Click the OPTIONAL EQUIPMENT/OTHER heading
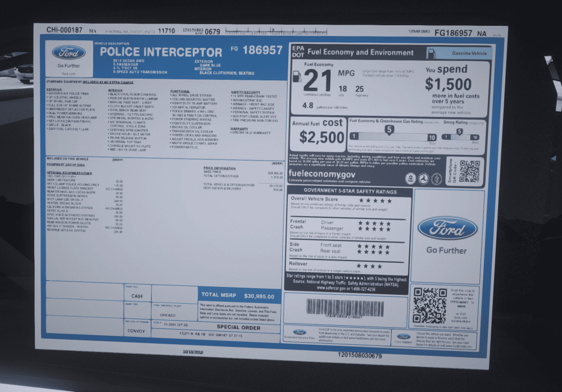 (x=69, y=173)
